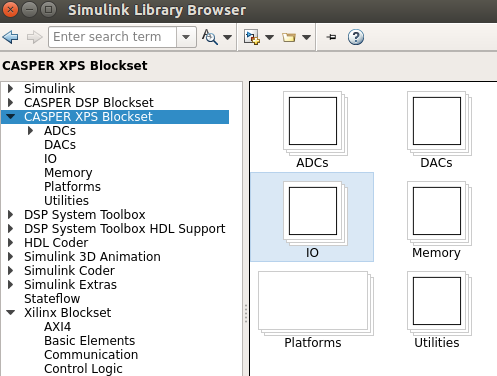Select Stateflow in the library tree
This screenshot has height=376, width=497.
52,299
